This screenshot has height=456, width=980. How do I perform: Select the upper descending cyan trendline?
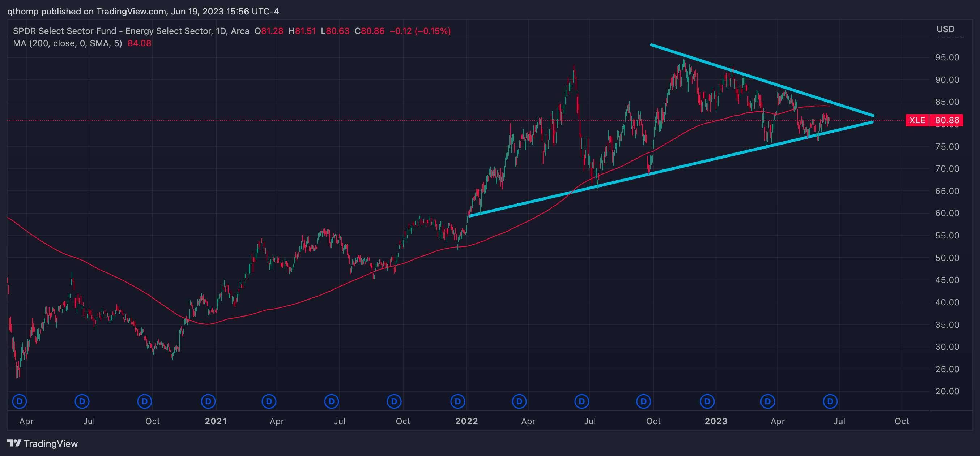click(x=762, y=80)
